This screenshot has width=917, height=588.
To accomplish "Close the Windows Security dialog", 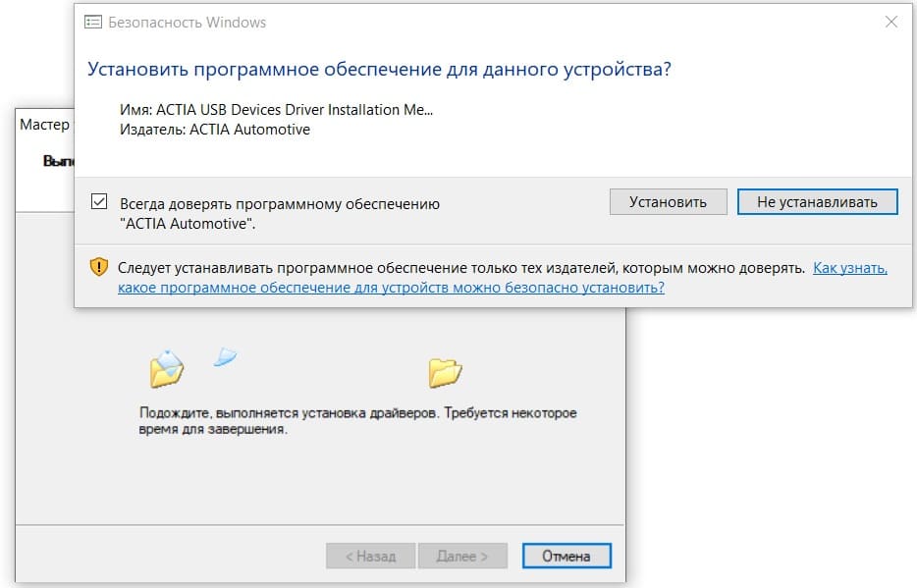I will pyautogui.click(x=890, y=22).
